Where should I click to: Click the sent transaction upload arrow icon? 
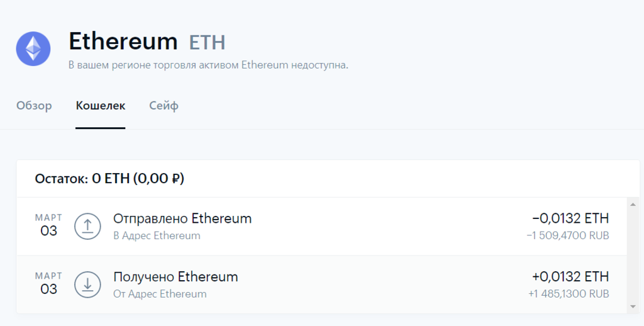pos(87,226)
